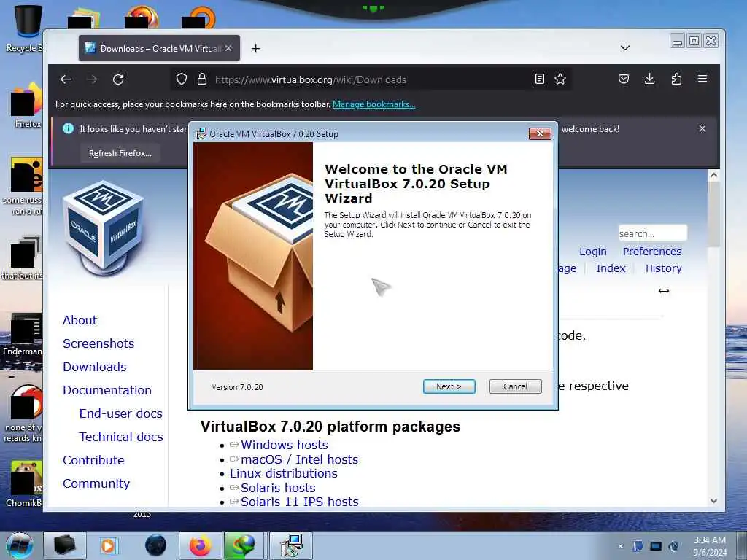Open the Login link

coord(592,252)
